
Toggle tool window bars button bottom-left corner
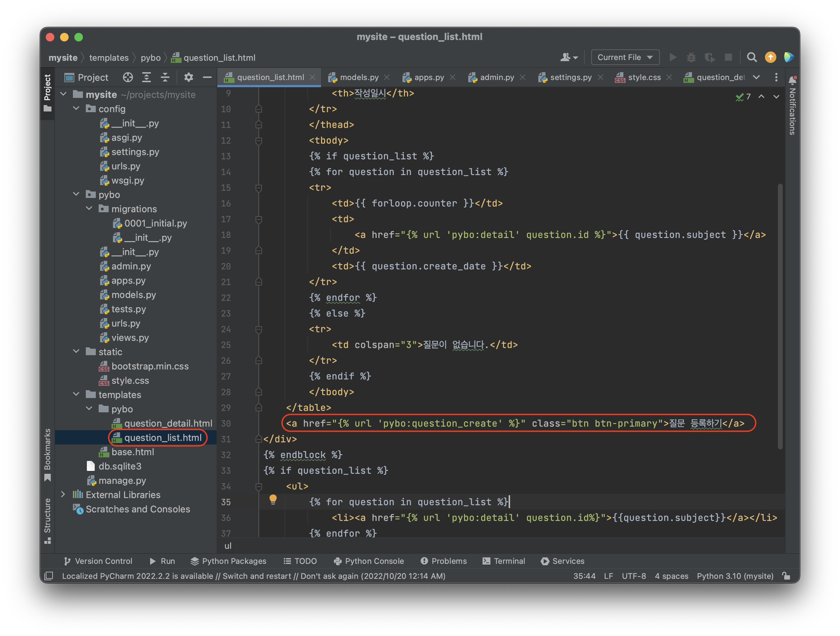[49, 576]
